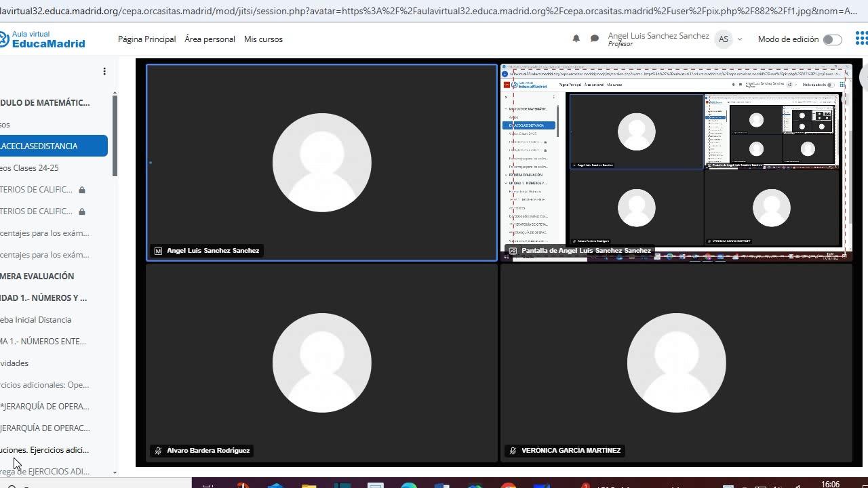
Task: Go to Página Principal
Action: (146, 39)
